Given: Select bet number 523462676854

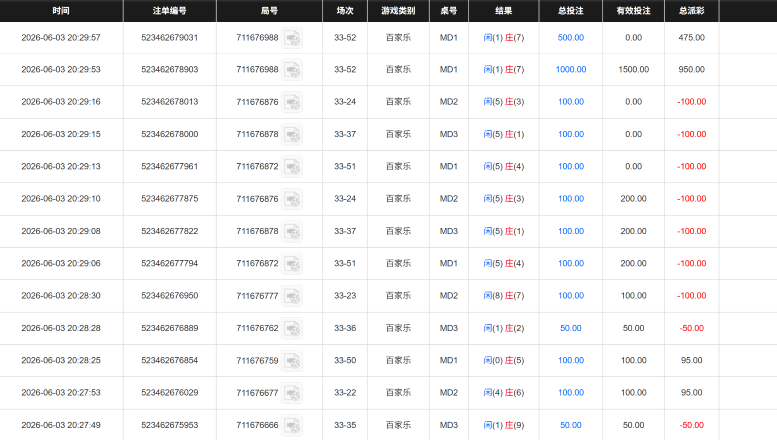Looking at the screenshot, I should click(x=169, y=360).
